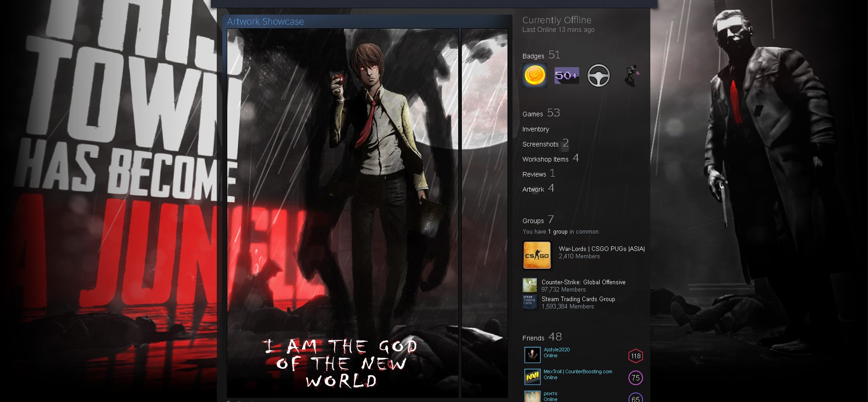The image size is (868, 402).
Task: Click the Counter-Strike: Global Offensive group avatar
Action: coord(530,285)
